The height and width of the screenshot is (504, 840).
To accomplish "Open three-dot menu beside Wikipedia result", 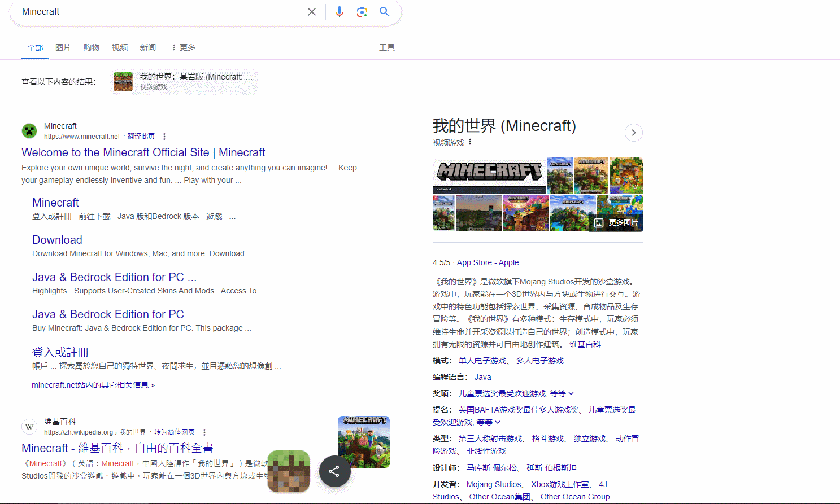I will pos(204,432).
